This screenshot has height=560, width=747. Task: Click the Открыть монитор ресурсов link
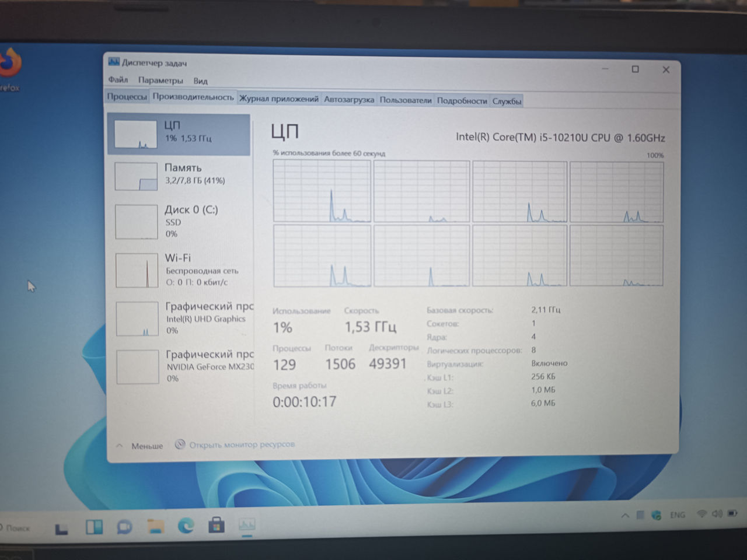tap(242, 444)
